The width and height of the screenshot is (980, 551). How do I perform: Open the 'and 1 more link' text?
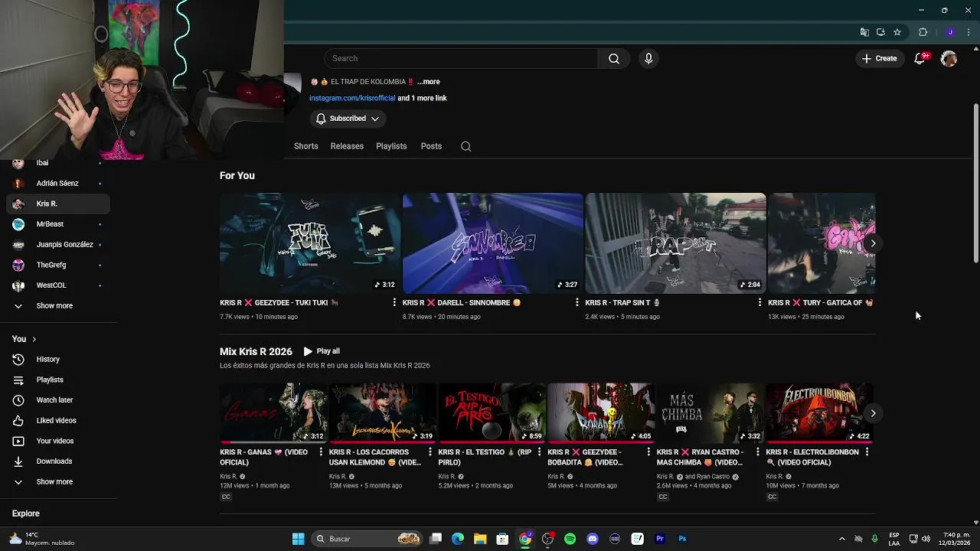pos(422,98)
